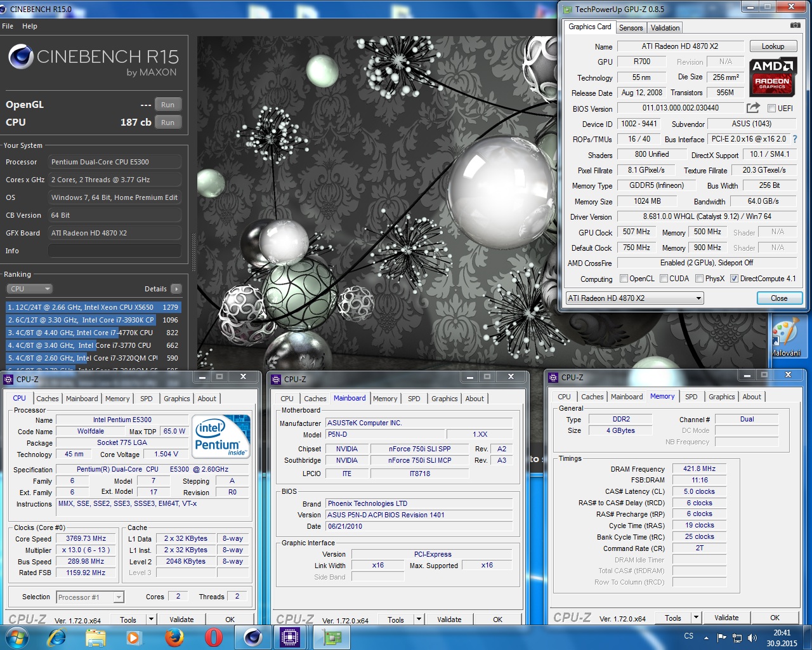
Task: Click the Cinebench Info input field
Action: [115, 251]
